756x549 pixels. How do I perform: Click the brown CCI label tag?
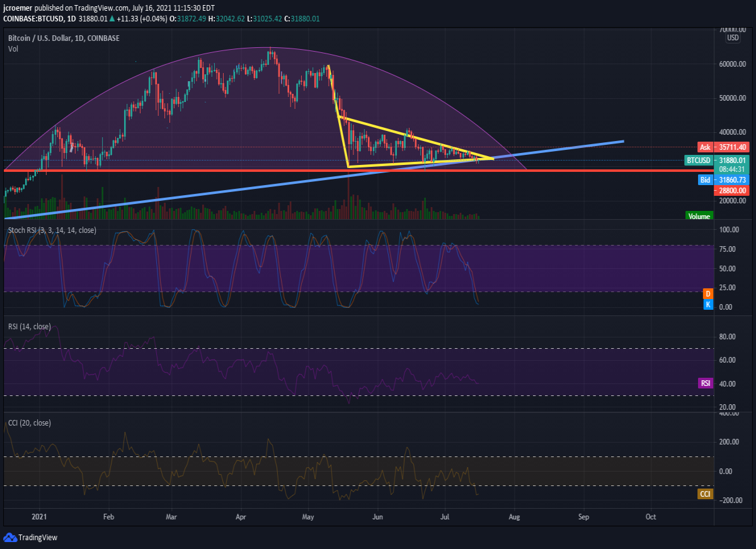705,494
